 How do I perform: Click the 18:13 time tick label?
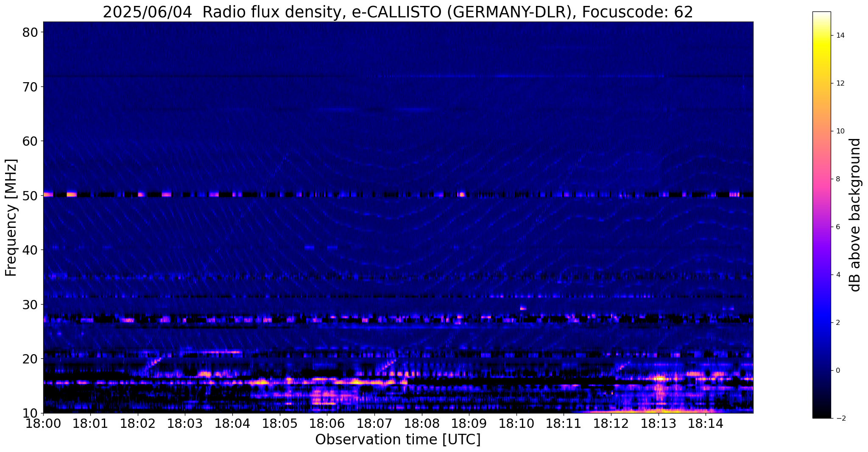click(x=658, y=423)
